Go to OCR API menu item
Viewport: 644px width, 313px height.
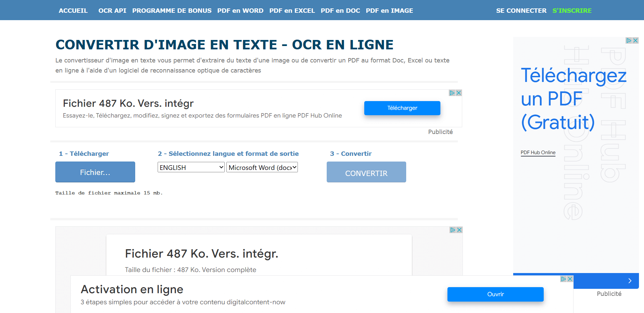pyautogui.click(x=112, y=10)
